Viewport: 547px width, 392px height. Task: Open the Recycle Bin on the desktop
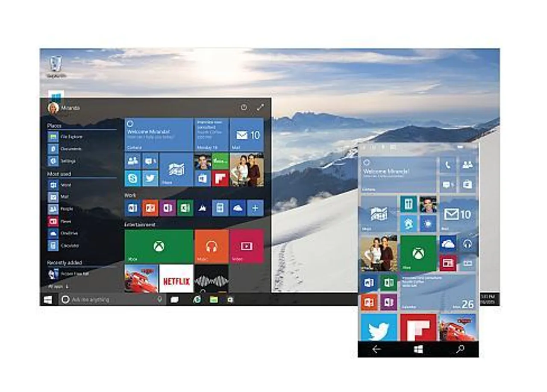[56, 67]
